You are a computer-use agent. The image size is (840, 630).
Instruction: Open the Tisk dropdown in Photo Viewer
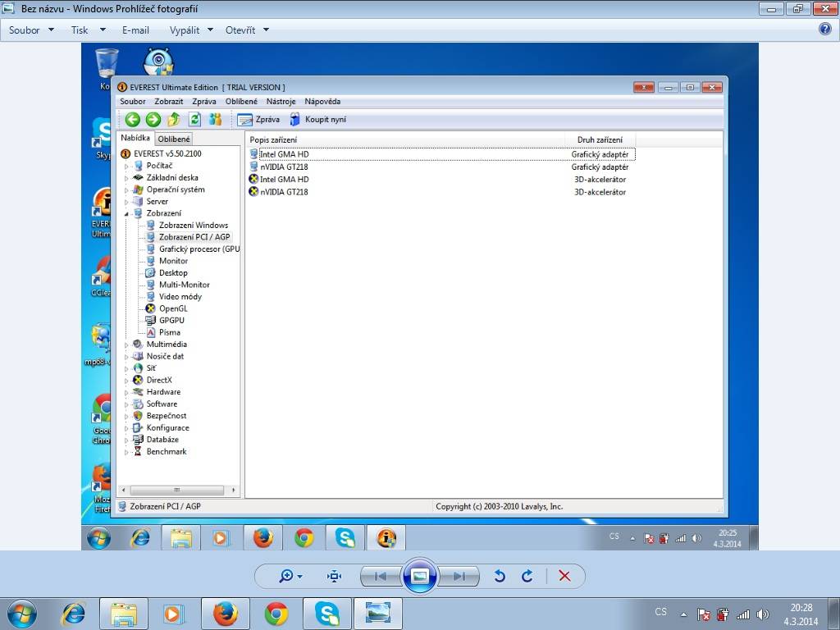88,30
